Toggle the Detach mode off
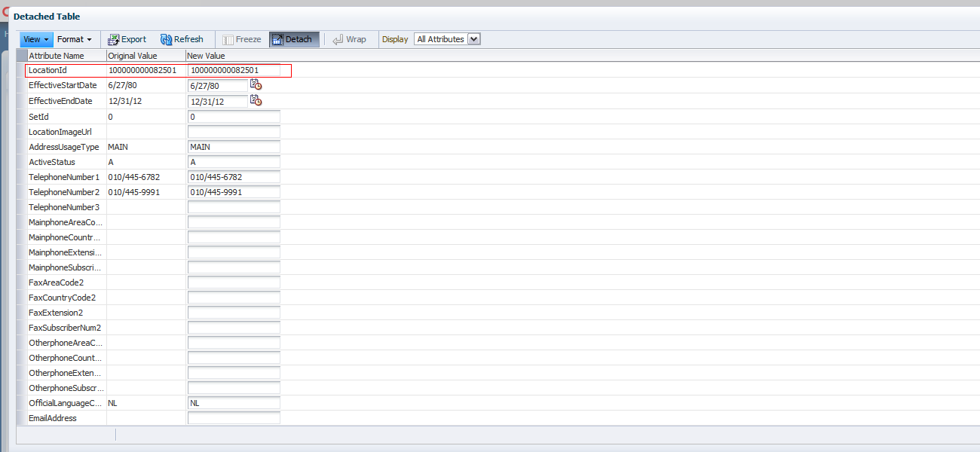Screen dimensions: 980x452 293,39
